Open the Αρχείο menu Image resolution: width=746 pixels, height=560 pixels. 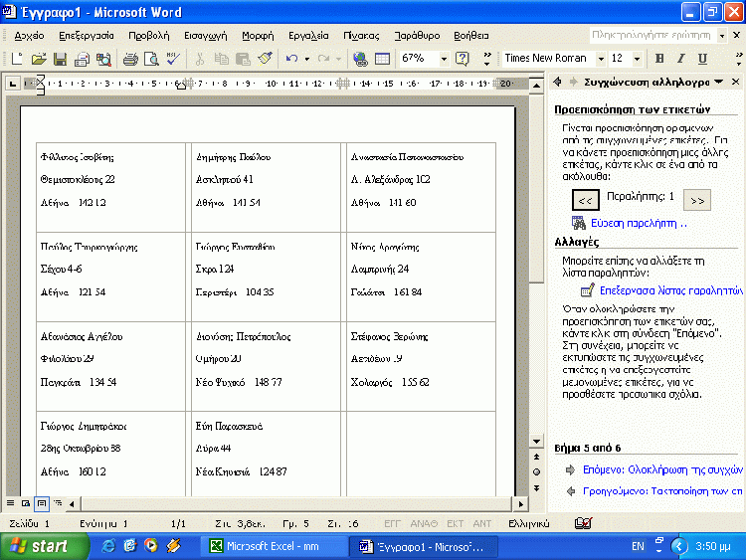(29, 36)
